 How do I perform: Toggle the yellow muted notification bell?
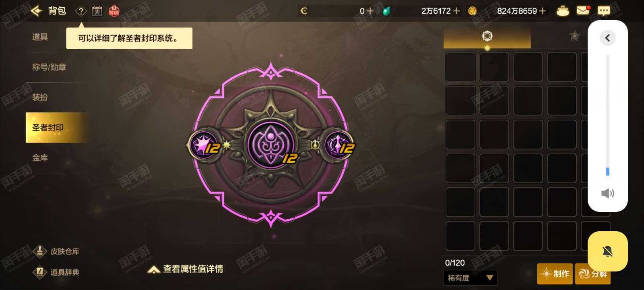coord(607,251)
